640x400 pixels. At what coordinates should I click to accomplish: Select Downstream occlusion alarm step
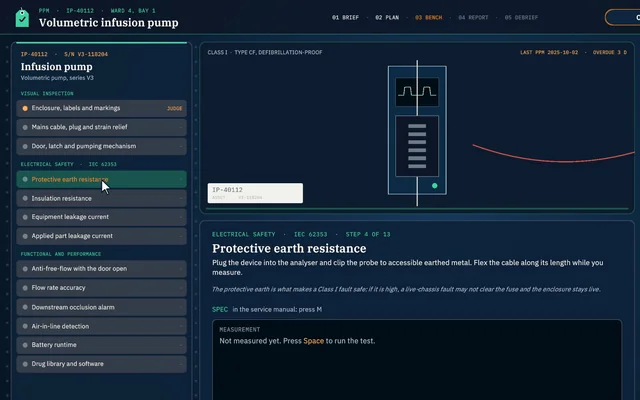tap(102, 307)
